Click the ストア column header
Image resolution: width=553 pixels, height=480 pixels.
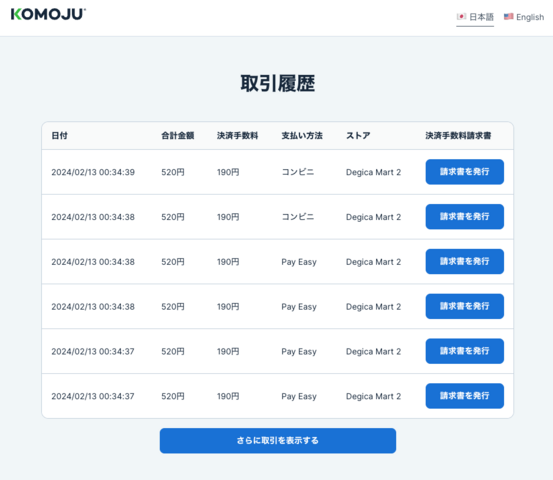point(358,136)
